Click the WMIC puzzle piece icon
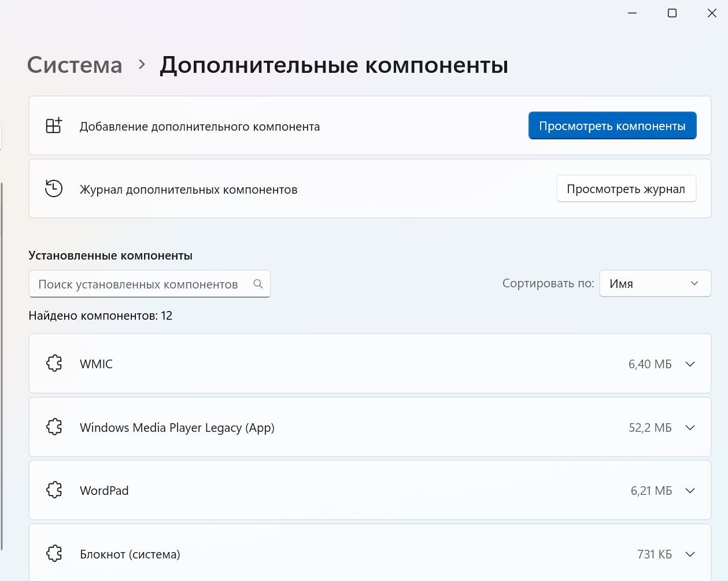 point(54,364)
